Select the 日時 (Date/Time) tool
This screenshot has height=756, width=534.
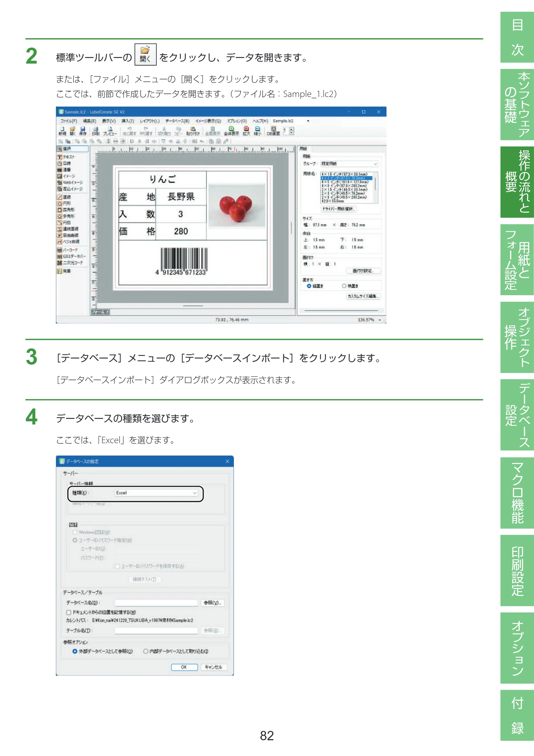[65, 163]
